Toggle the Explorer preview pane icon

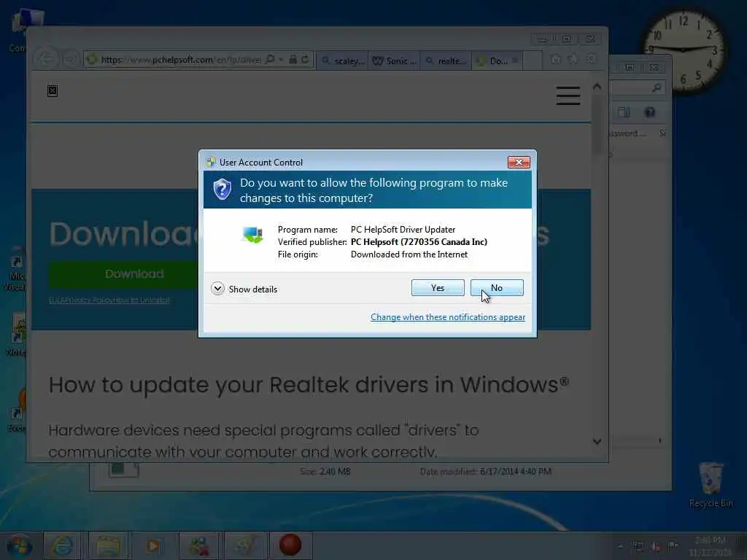(x=624, y=112)
